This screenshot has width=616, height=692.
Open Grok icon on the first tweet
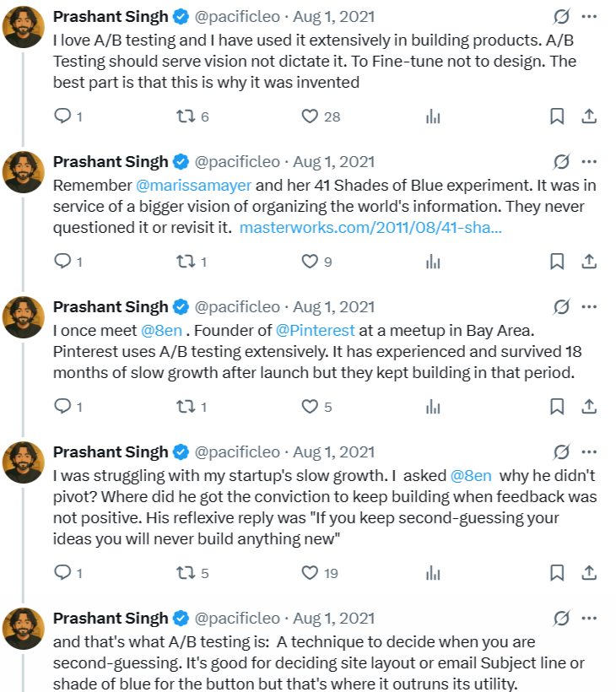tap(561, 17)
